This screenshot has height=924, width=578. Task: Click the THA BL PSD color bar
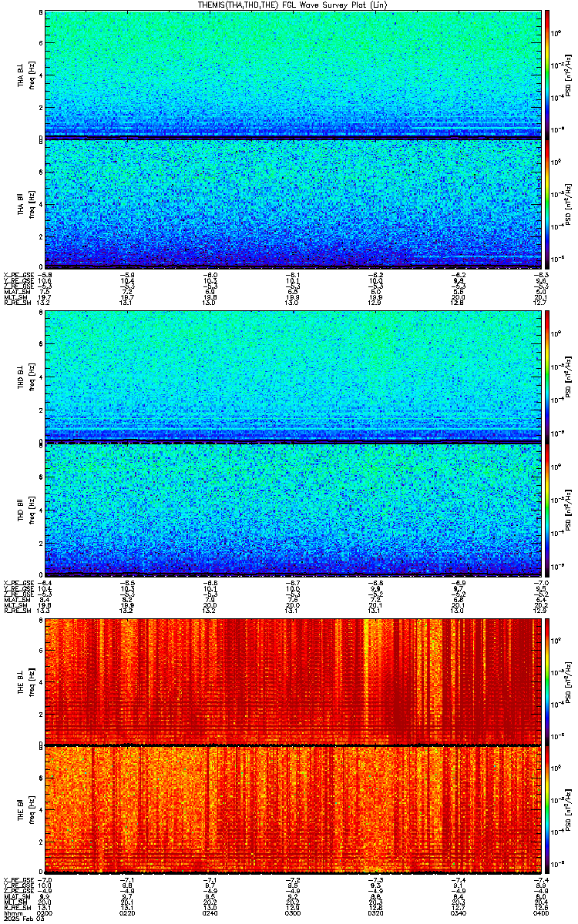pos(548,75)
